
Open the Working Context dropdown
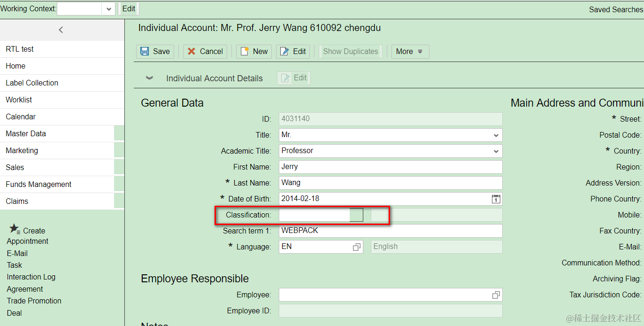[108, 8]
